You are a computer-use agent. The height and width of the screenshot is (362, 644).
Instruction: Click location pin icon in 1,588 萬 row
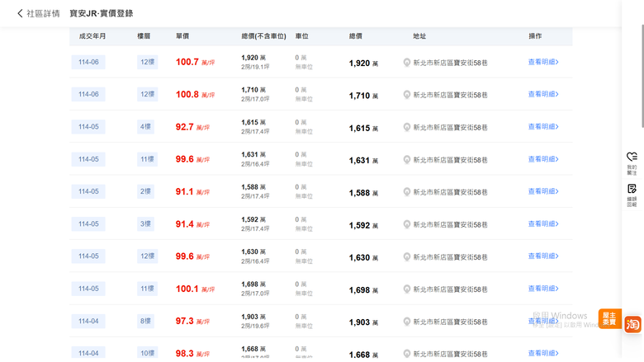pos(406,192)
